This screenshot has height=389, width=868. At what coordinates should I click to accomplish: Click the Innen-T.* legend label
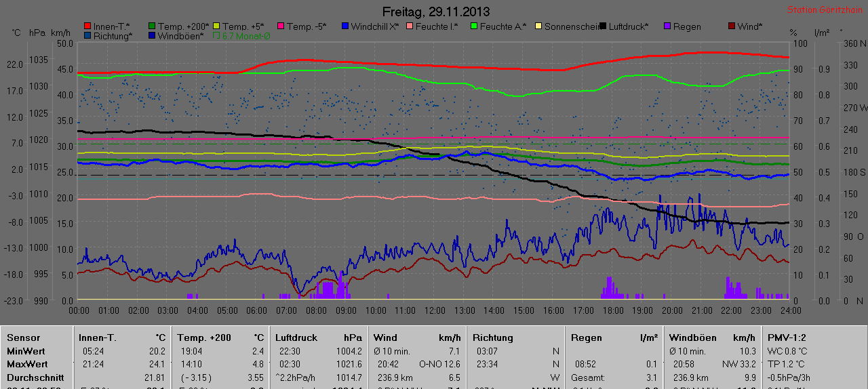point(111,26)
